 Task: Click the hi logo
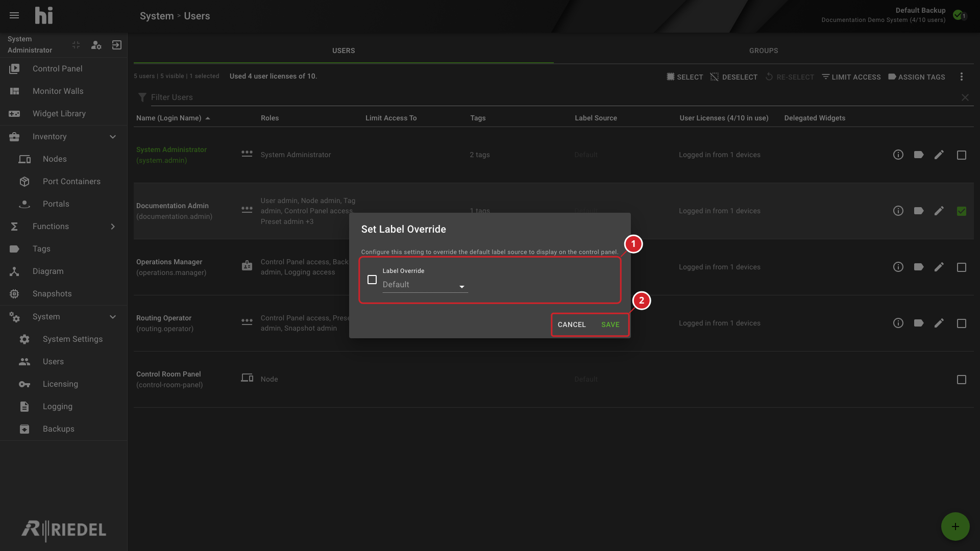pyautogui.click(x=44, y=15)
